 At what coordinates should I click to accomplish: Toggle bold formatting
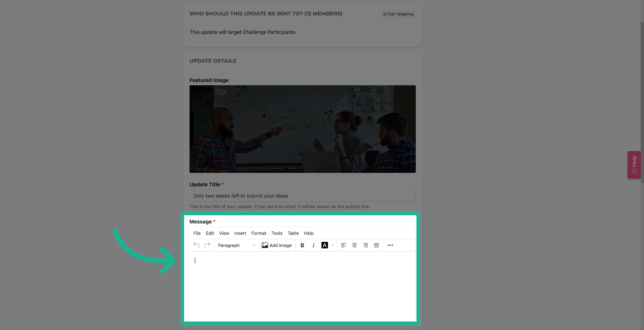coord(302,245)
